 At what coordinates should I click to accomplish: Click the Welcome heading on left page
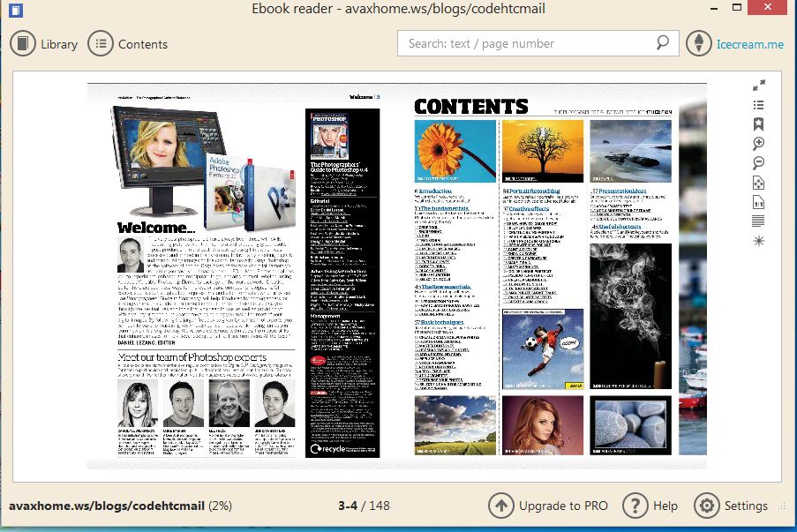[156, 228]
